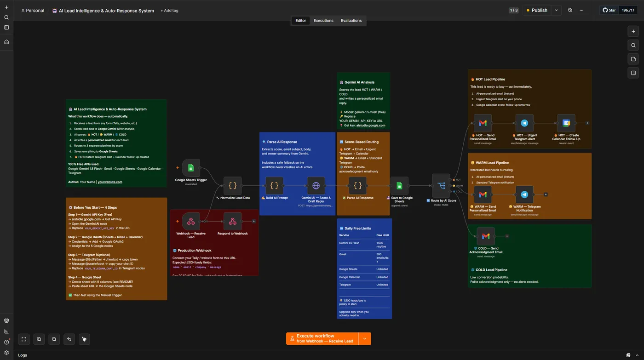
Task: Select the Normalize Lead Data code node
Action: tap(233, 186)
